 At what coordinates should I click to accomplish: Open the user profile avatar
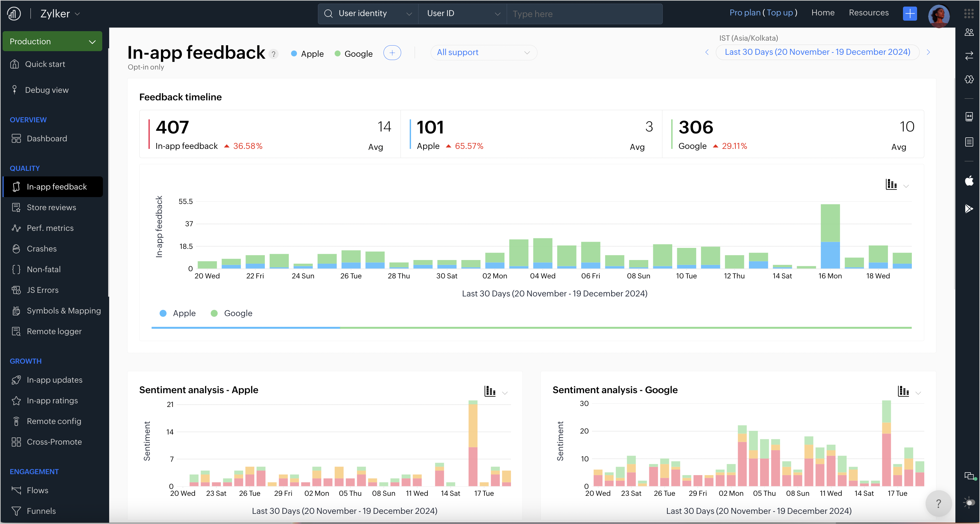click(x=938, y=15)
